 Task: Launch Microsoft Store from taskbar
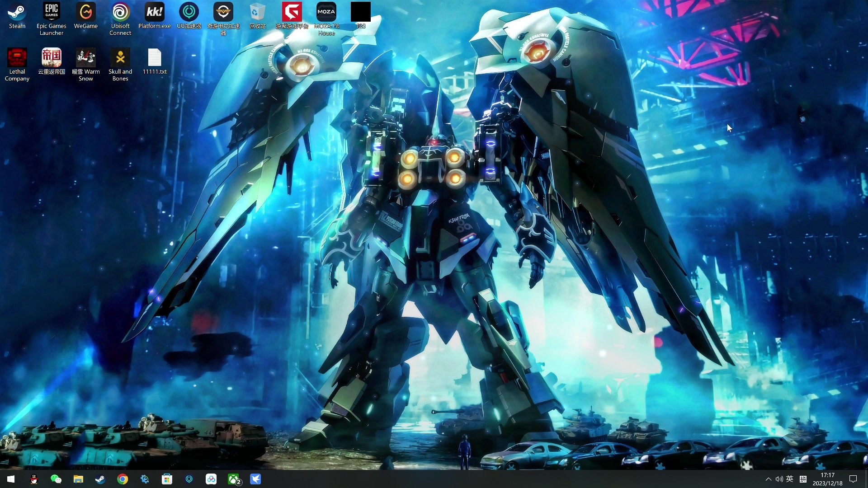[x=167, y=479]
